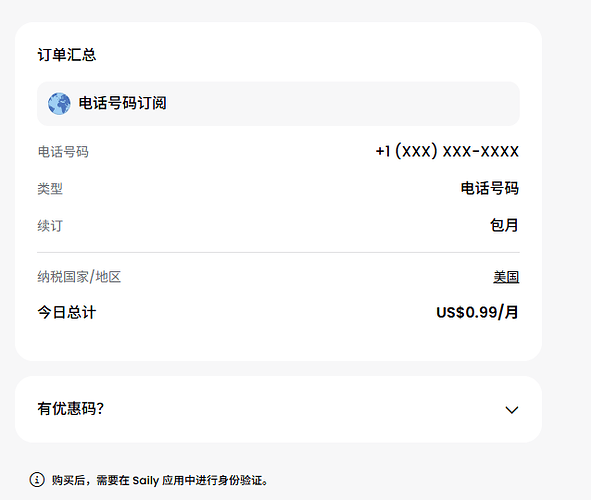Click the Saily identity verification notice text
Viewport: 591px width, 500px height.
click(x=160, y=480)
